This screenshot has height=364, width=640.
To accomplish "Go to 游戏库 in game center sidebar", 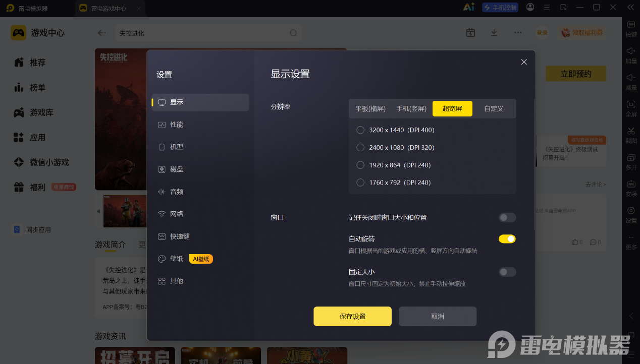I will pos(34,112).
